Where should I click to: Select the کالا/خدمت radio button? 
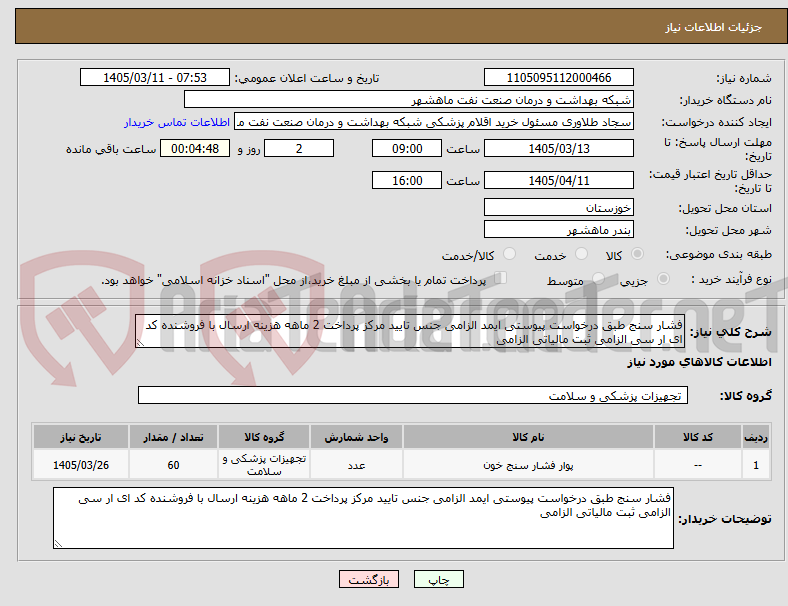coord(510,254)
